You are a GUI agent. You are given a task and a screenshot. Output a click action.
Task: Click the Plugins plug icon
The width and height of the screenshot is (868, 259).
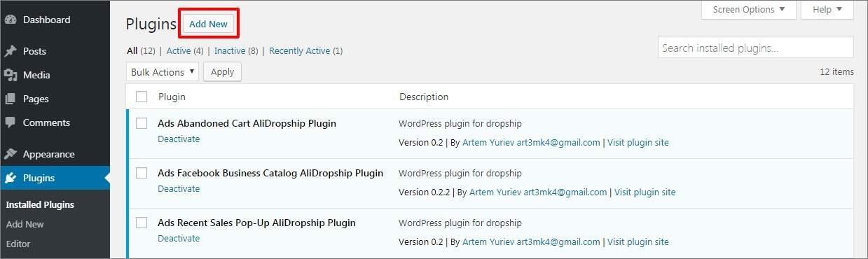11,178
